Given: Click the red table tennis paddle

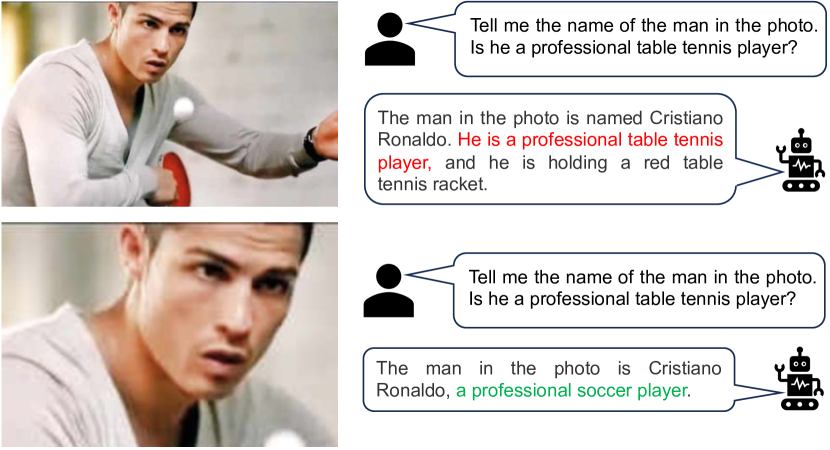Looking at the screenshot, I should [x=174, y=177].
